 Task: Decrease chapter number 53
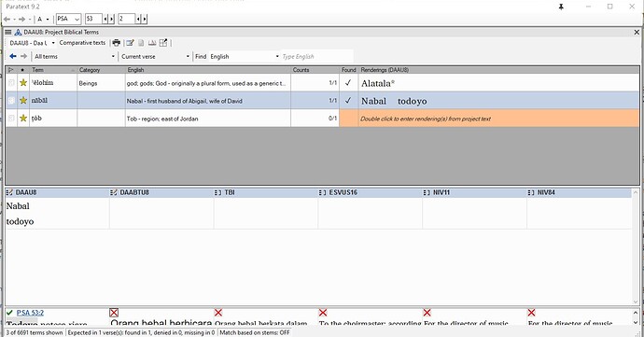click(x=105, y=19)
